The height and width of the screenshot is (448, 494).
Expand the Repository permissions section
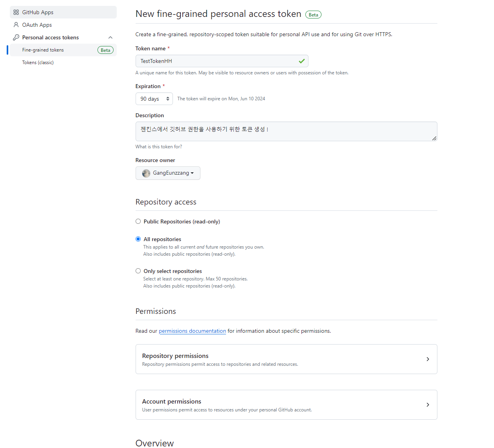tap(286, 359)
